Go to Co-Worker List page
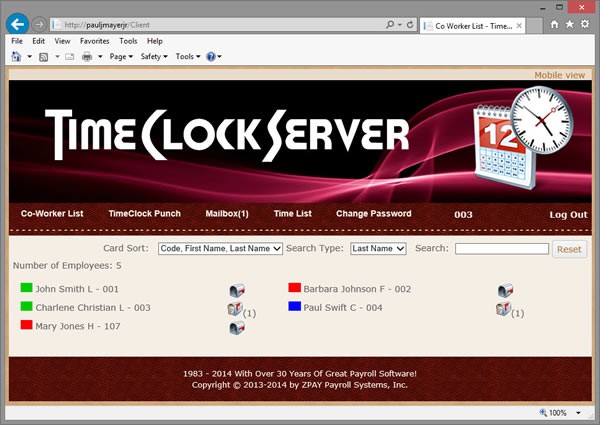600x425 pixels. [52, 214]
